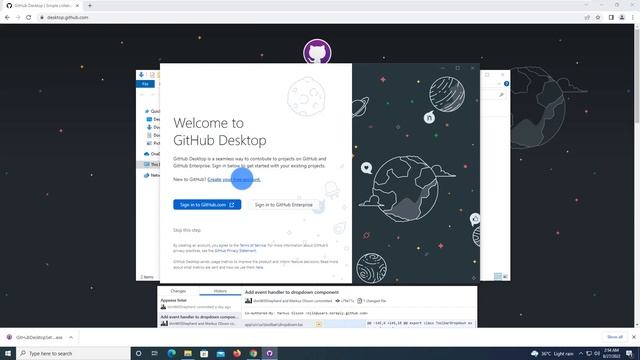Open Chrome three-dot menu
Image resolution: width=640 pixels, height=360 pixels.
pyautogui.click(x=633, y=18)
